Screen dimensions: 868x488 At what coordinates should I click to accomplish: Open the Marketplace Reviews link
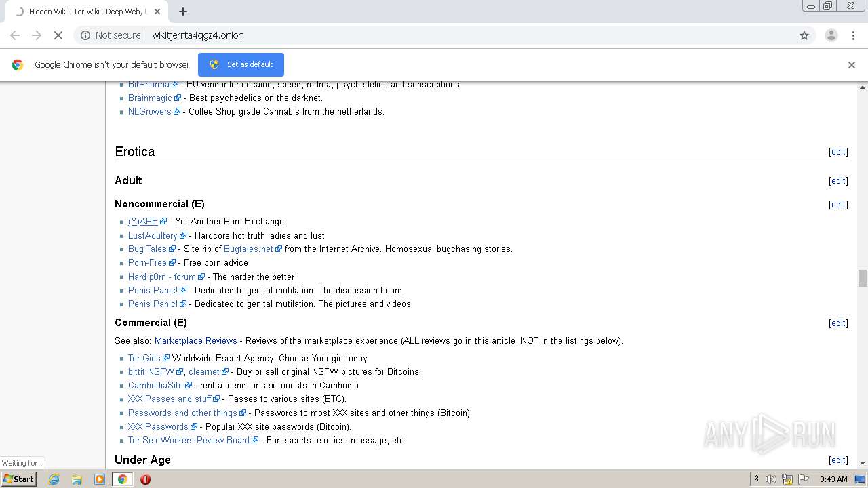tap(196, 341)
